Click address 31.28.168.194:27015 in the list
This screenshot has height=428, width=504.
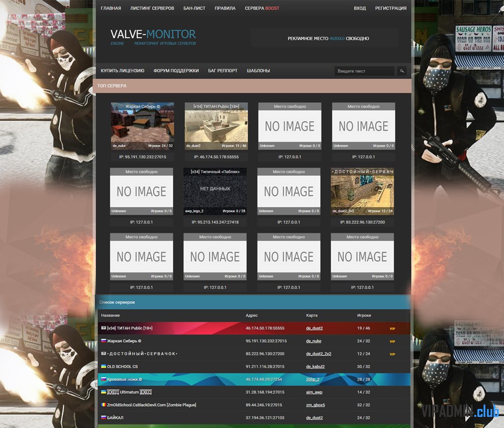tap(265, 392)
